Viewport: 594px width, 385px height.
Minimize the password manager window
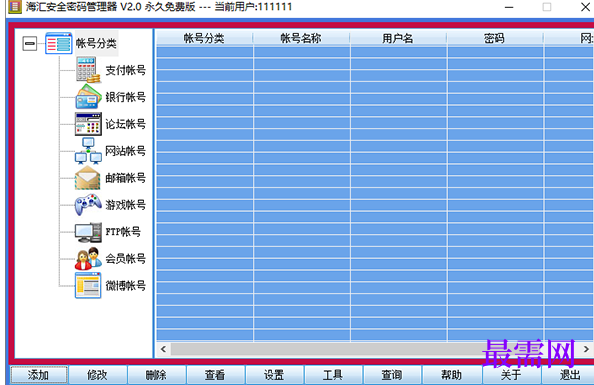click(x=509, y=7)
